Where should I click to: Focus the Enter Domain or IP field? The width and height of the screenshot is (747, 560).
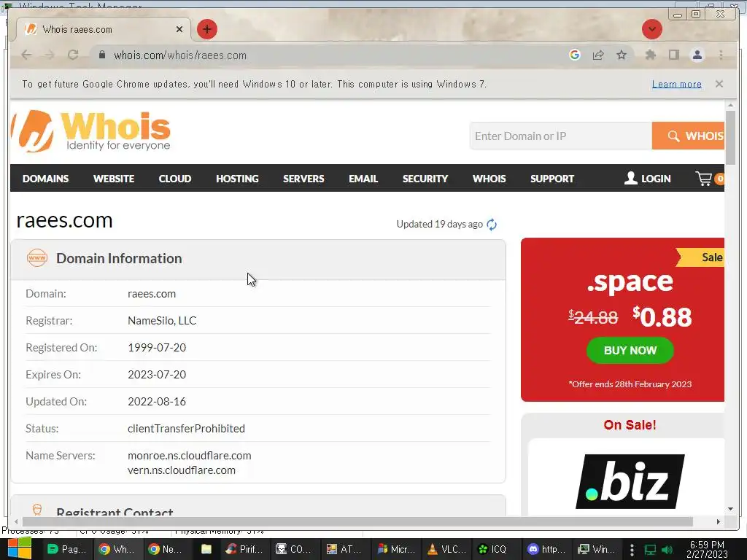[561, 136]
